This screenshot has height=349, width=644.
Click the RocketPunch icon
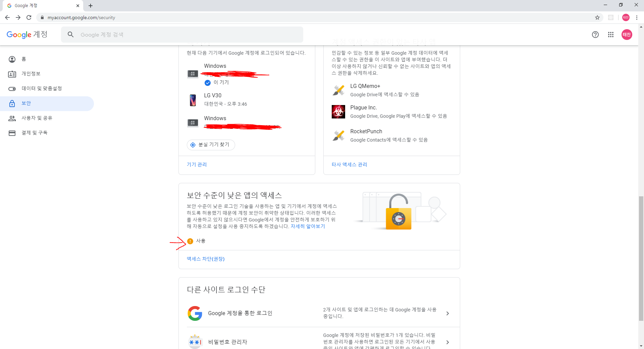click(x=338, y=135)
